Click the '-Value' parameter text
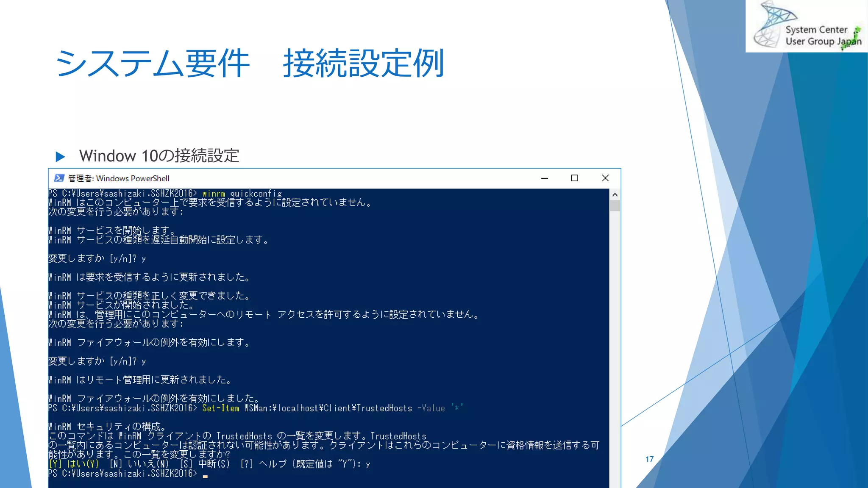The width and height of the screenshot is (868, 488). pyautogui.click(x=431, y=408)
